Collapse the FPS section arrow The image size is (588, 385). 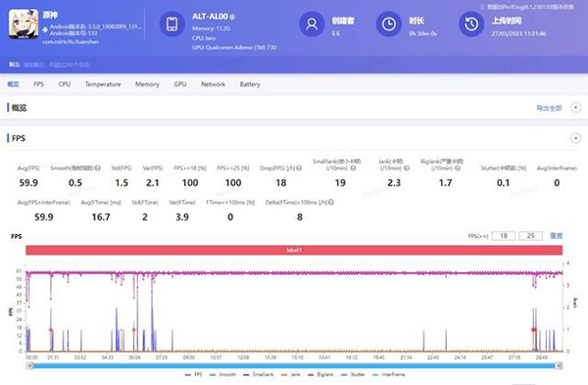575,138
